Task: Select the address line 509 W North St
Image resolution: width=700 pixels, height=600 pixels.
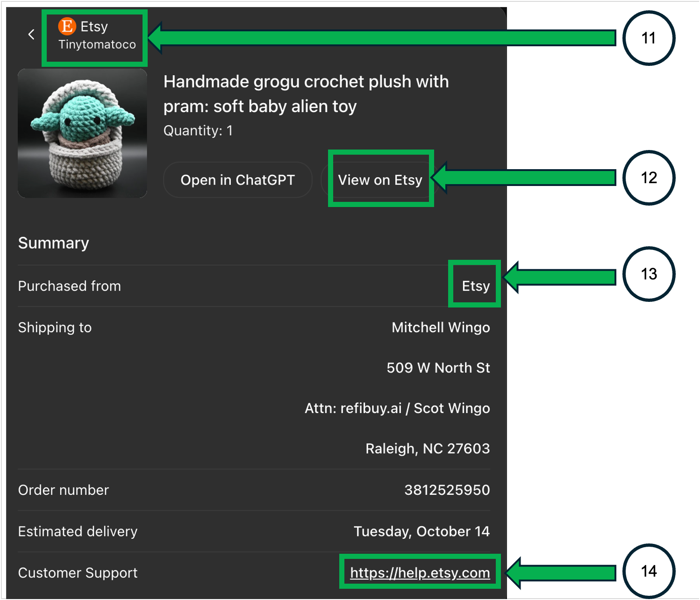Action: click(x=438, y=368)
